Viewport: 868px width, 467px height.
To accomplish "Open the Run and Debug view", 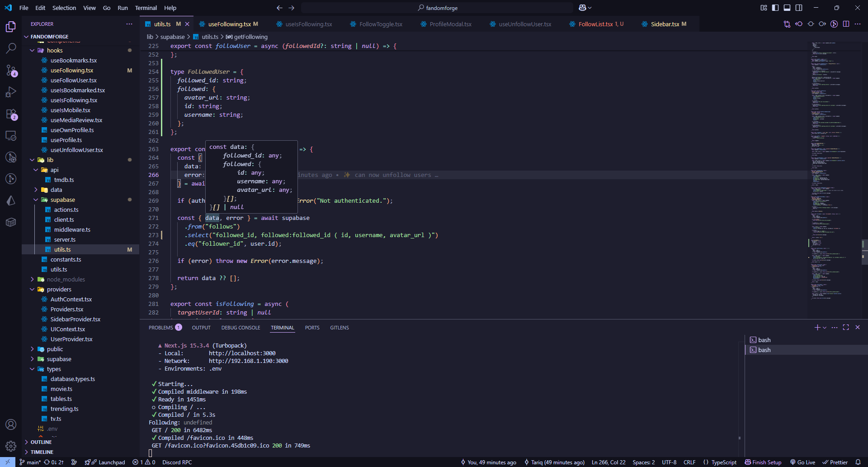I will [11, 92].
